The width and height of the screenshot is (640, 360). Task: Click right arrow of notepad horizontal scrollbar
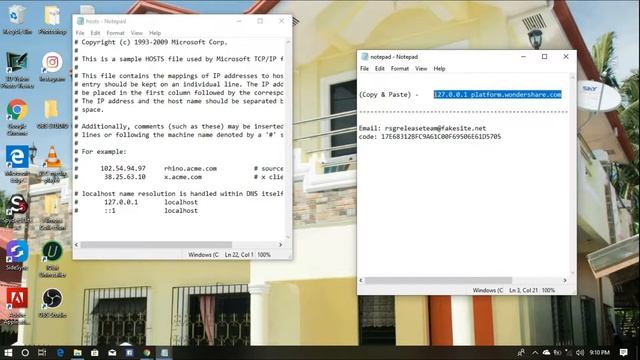coord(565,280)
